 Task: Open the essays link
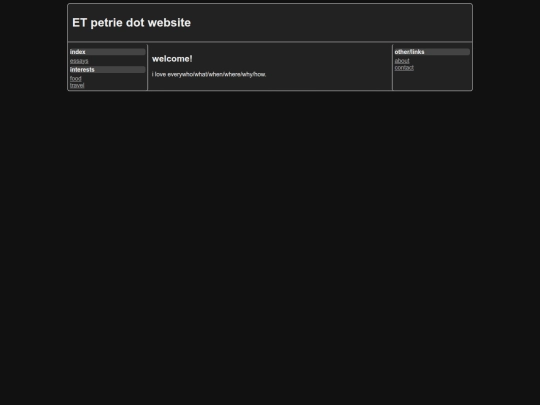[79, 61]
